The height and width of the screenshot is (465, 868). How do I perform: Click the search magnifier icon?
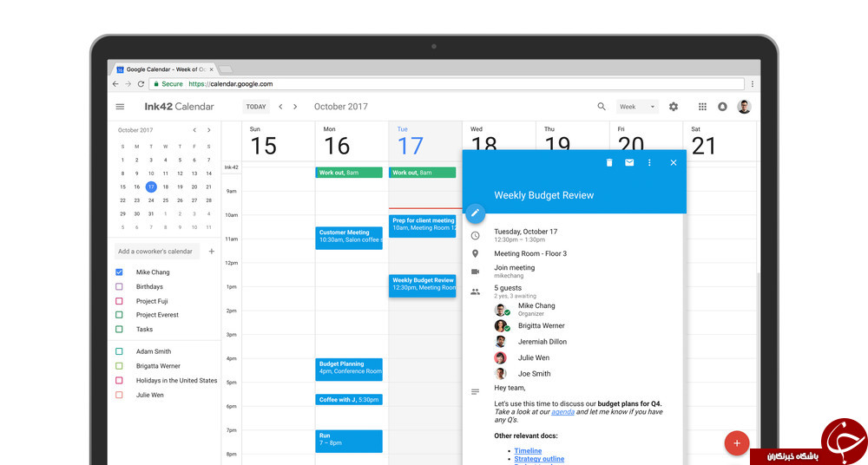(x=602, y=107)
